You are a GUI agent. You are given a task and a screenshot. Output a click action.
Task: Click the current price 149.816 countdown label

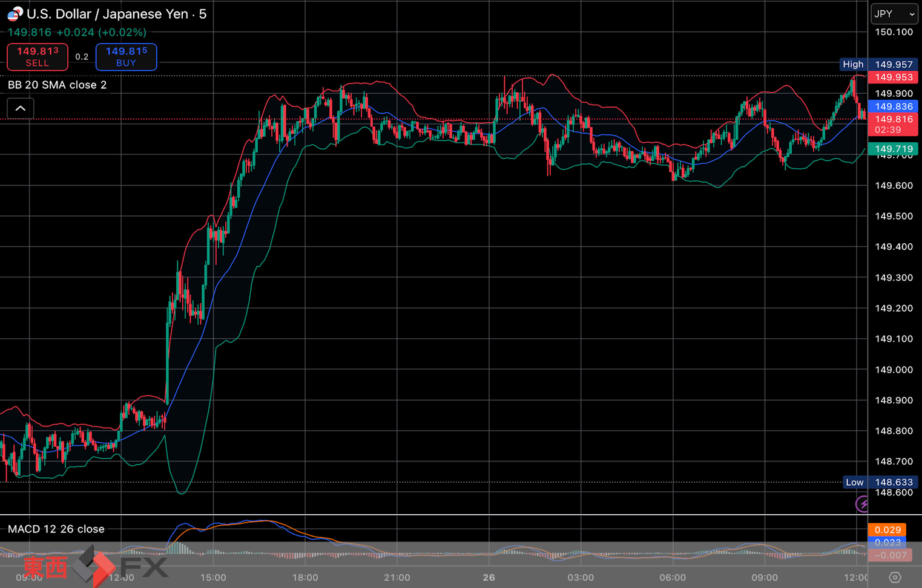(x=893, y=124)
